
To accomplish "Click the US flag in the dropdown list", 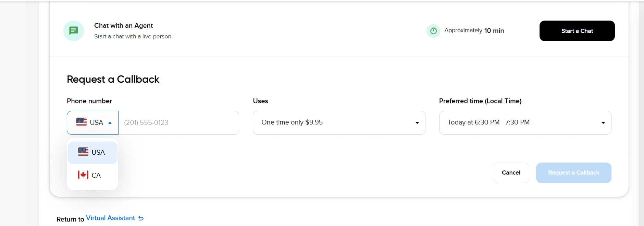I will click(83, 152).
